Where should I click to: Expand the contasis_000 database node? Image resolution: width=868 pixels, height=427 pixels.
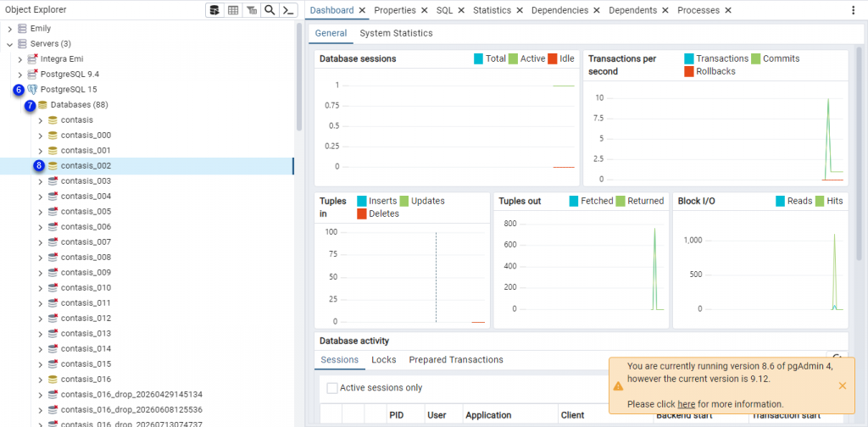click(x=40, y=135)
